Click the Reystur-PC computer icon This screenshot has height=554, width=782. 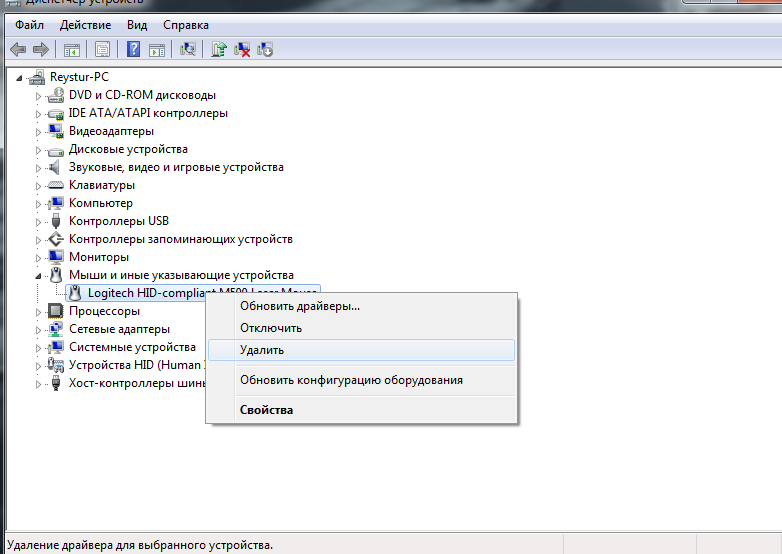click(x=37, y=77)
